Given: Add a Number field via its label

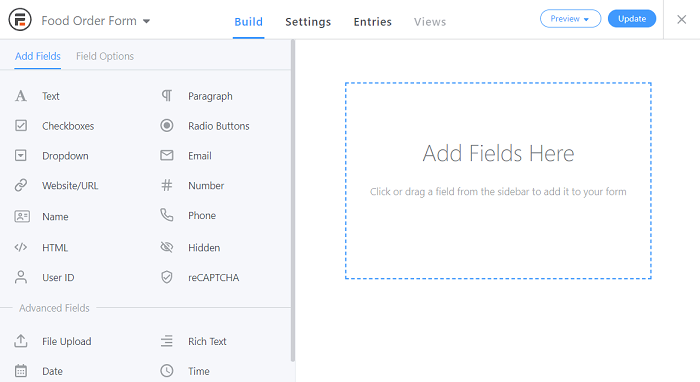Looking at the screenshot, I should pyautogui.click(x=206, y=186).
